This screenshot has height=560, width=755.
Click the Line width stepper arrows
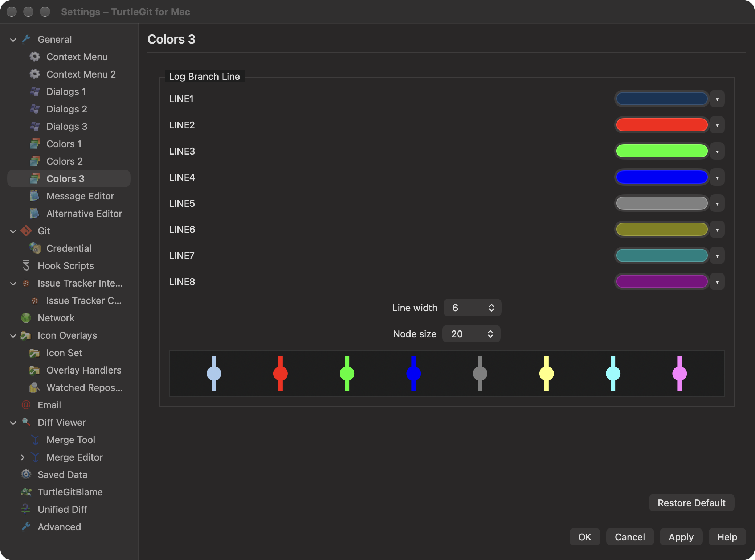pos(491,308)
